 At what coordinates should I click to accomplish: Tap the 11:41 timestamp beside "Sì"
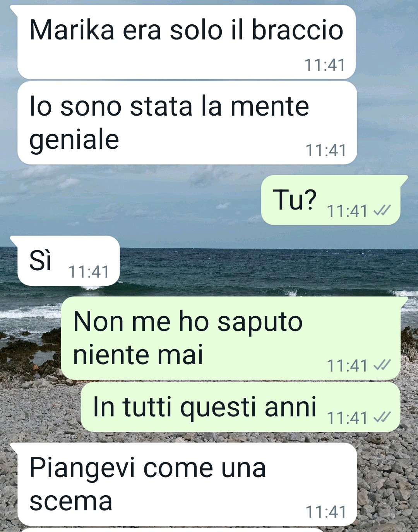(x=89, y=272)
